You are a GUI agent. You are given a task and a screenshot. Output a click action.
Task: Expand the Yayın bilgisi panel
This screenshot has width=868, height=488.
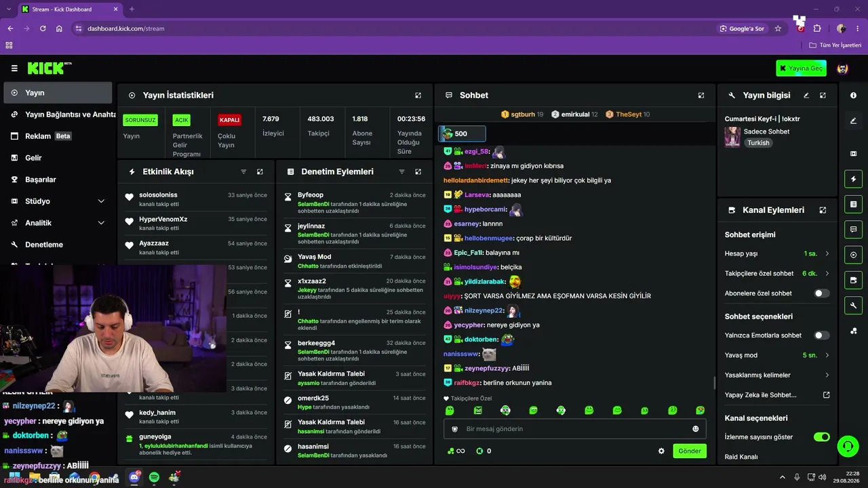(823, 96)
